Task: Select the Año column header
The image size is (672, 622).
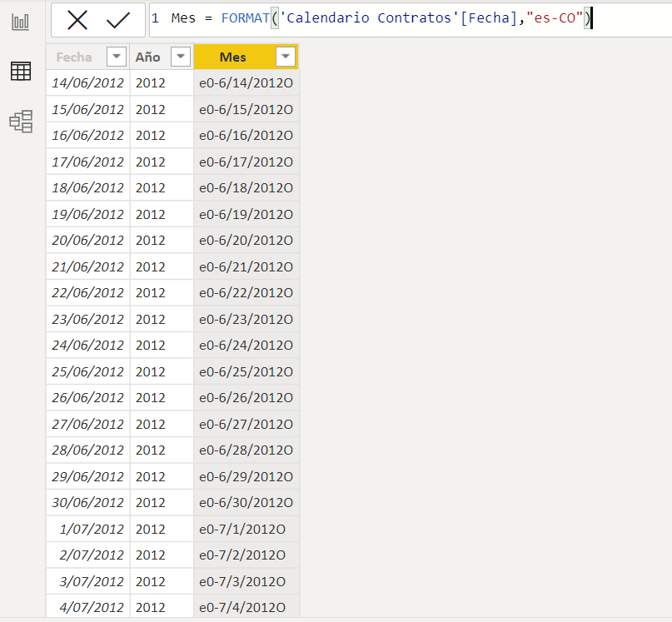Action: 162,57
